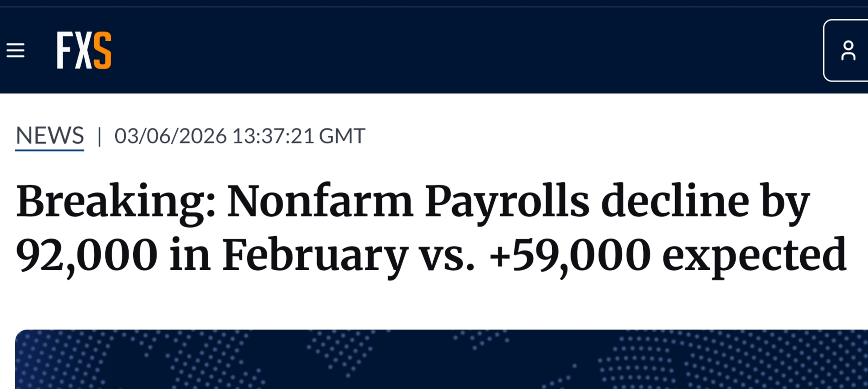Click the FXS site logo
Screen dimensions: 868x389
84,50
